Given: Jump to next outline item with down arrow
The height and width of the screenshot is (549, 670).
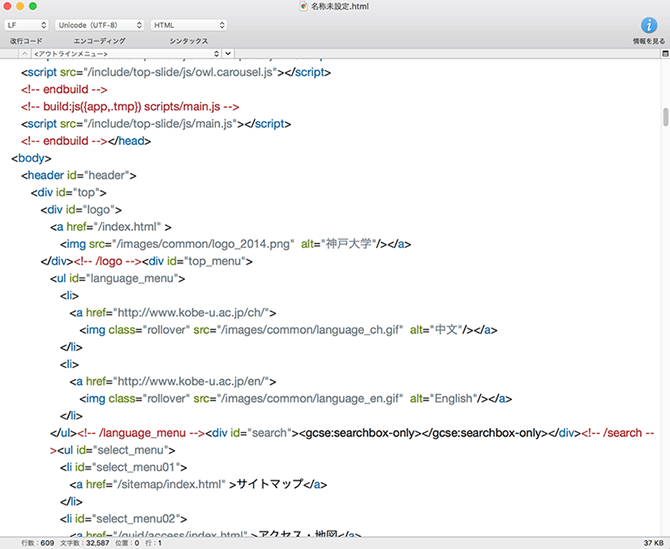Looking at the screenshot, I should point(229,52).
